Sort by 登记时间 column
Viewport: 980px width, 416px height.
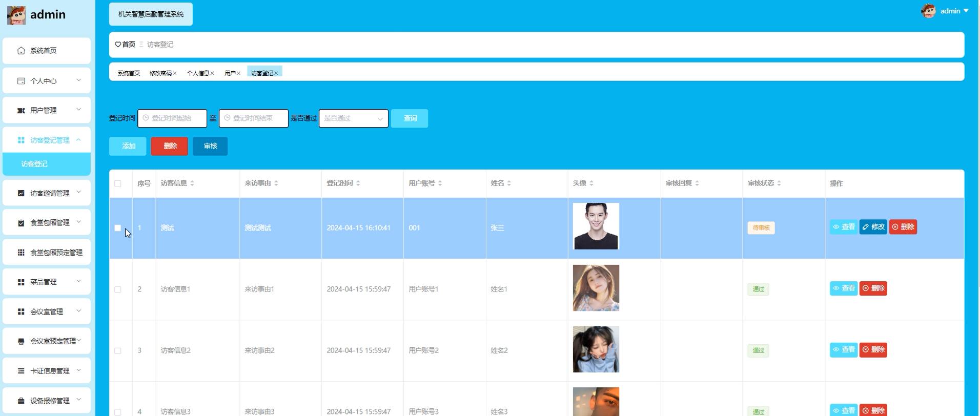point(358,183)
